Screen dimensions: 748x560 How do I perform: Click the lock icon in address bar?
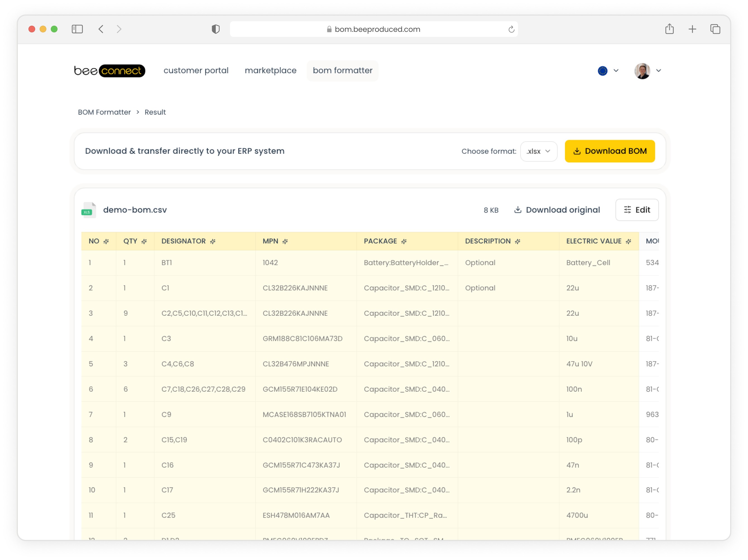pyautogui.click(x=329, y=29)
